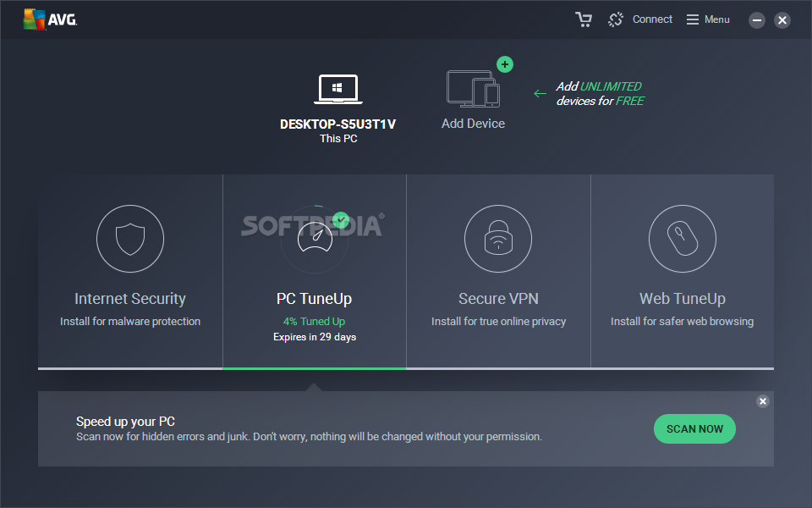This screenshot has height=508, width=812.
Task: Click the Web TuneUp mouse icon
Action: click(x=683, y=239)
